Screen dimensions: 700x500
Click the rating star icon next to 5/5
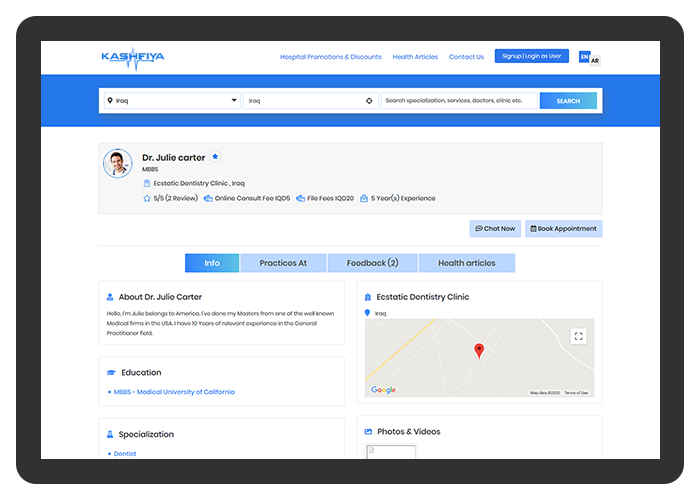(147, 198)
